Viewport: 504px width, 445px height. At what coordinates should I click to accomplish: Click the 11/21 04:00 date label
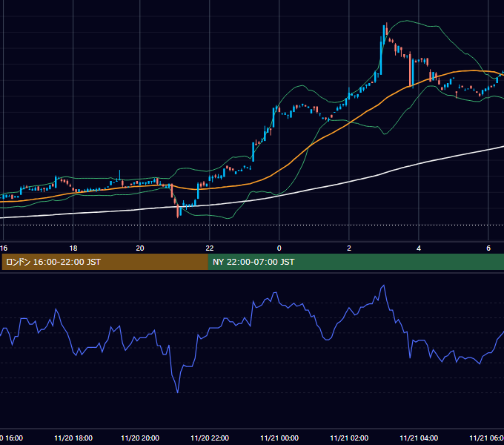[x=419, y=438]
